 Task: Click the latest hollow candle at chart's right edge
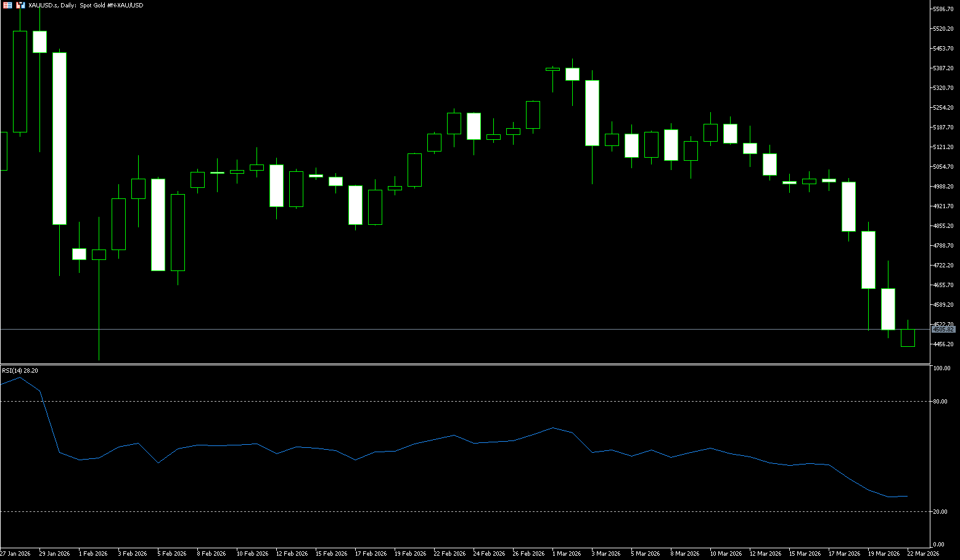point(908,338)
